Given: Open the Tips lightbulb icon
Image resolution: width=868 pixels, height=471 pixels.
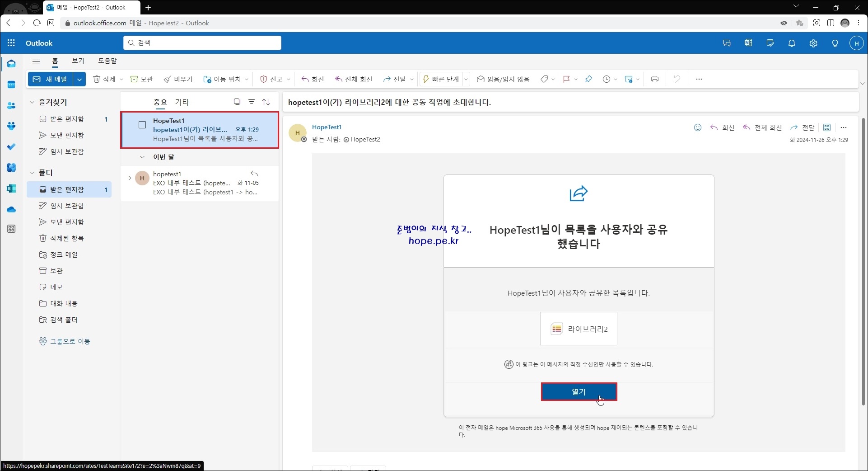Looking at the screenshot, I should [x=835, y=43].
